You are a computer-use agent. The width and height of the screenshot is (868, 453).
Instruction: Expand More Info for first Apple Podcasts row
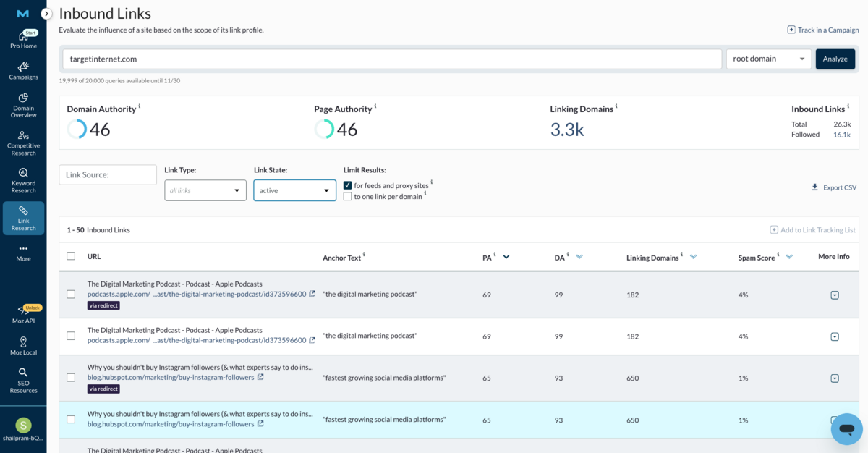point(835,295)
